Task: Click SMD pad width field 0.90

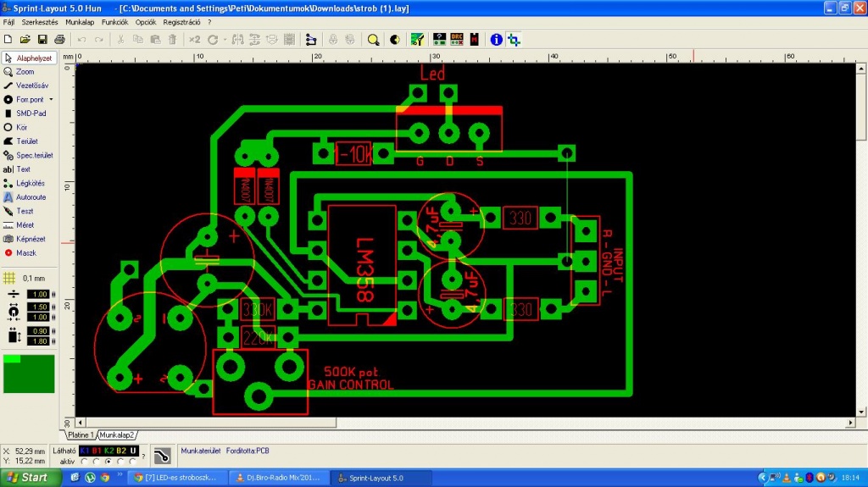Action: (x=38, y=331)
